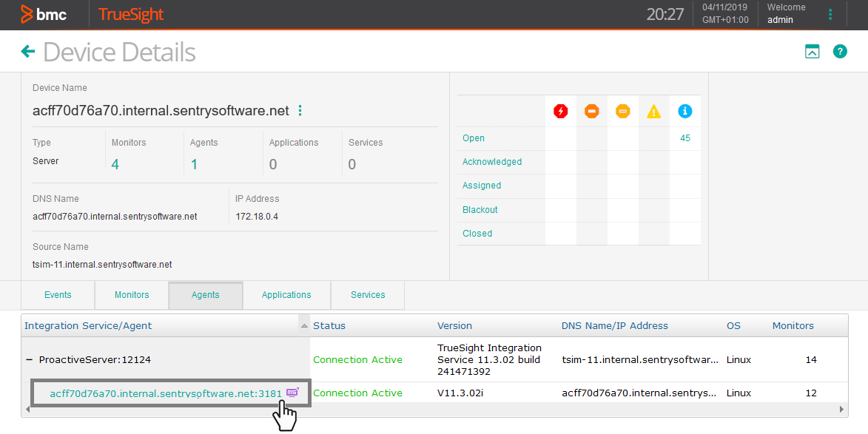Switch to the Events tab

tap(57, 294)
